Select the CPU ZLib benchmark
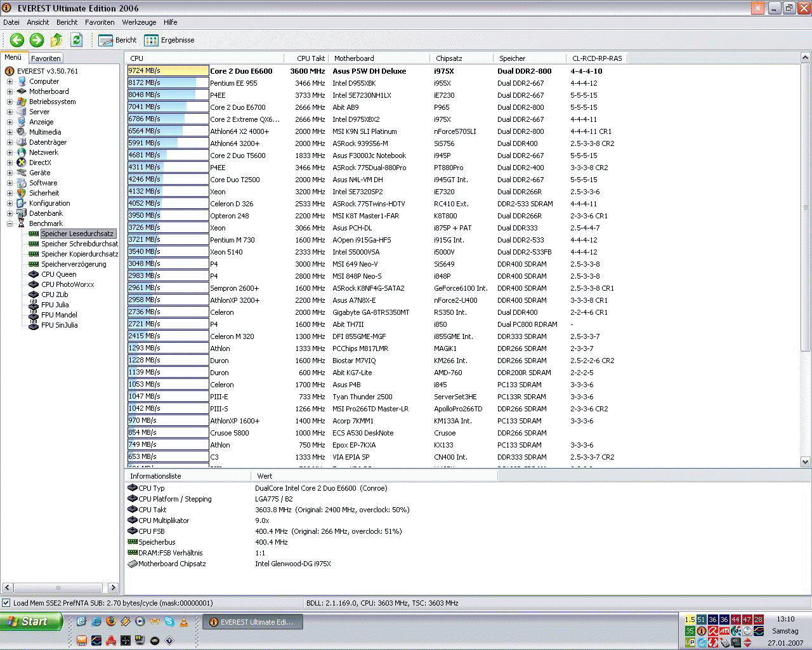 click(55, 295)
